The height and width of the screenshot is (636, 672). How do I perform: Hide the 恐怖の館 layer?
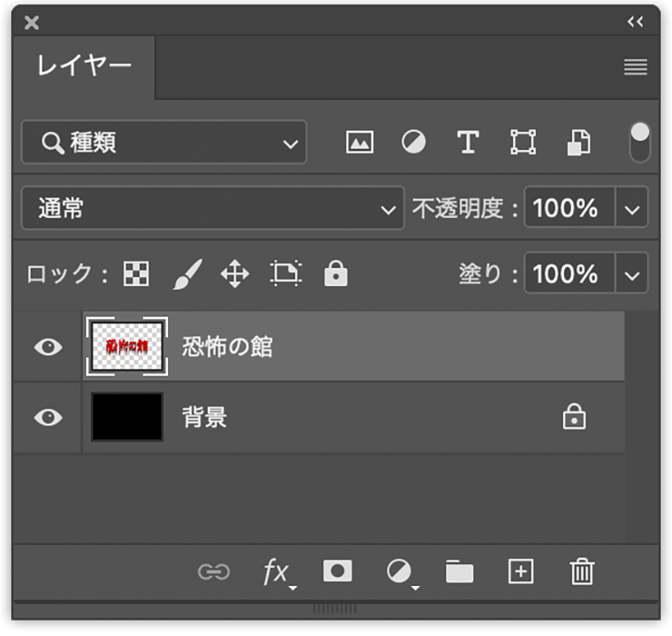(x=48, y=347)
